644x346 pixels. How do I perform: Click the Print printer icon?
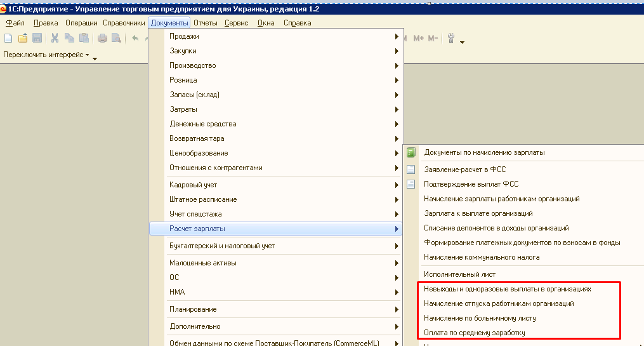point(102,38)
